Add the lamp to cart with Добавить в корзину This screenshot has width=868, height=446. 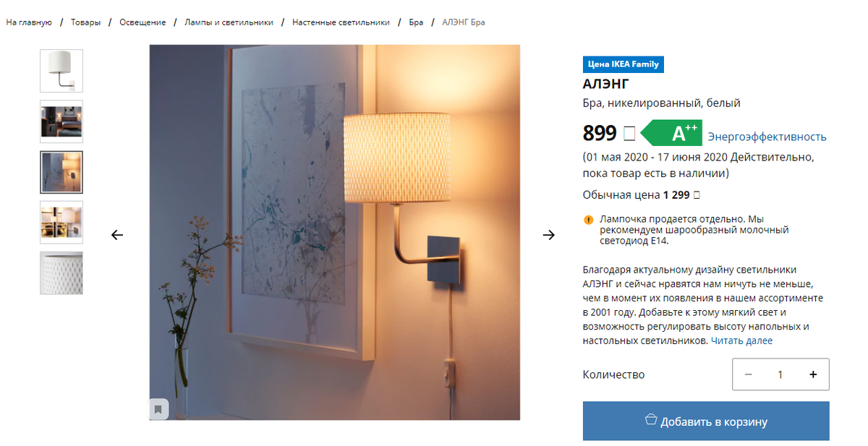tap(706, 421)
